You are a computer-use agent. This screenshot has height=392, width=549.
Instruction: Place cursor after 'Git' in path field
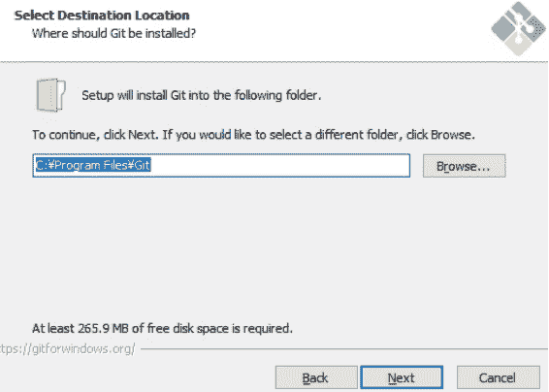click(150, 165)
